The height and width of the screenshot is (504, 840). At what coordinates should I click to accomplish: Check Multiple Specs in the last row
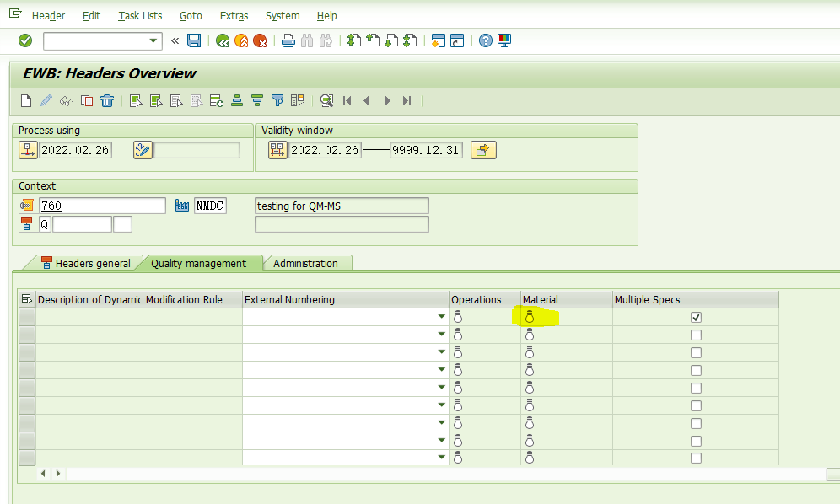click(696, 458)
